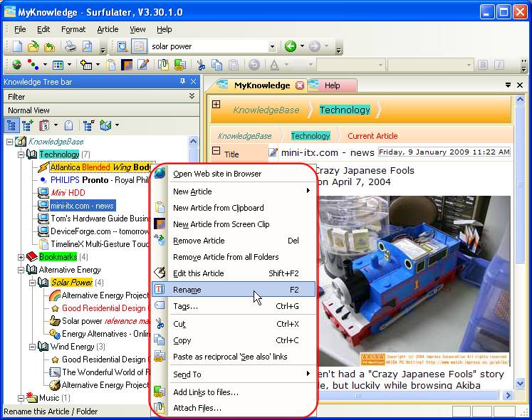Switch to the Help tab

[332, 85]
